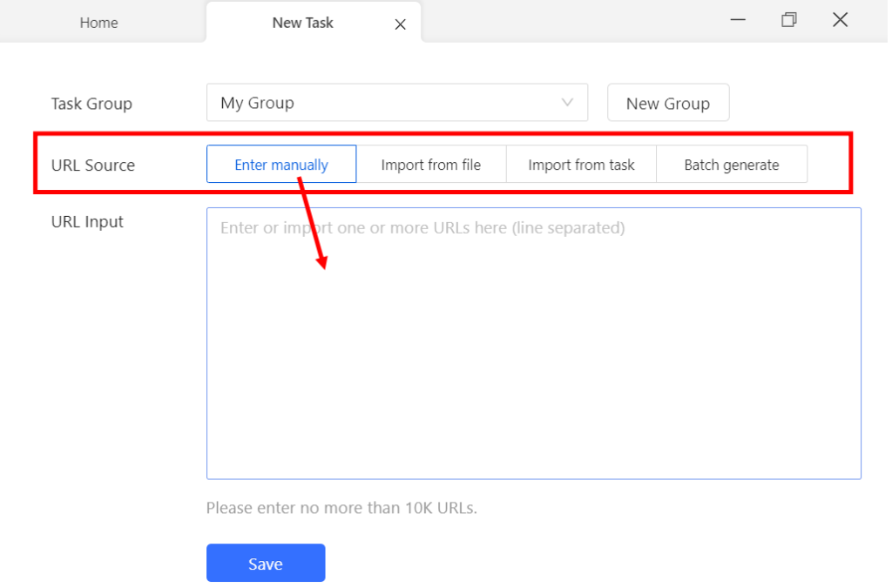Open the My Group combo box
The image size is (892, 588).
point(383,103)
